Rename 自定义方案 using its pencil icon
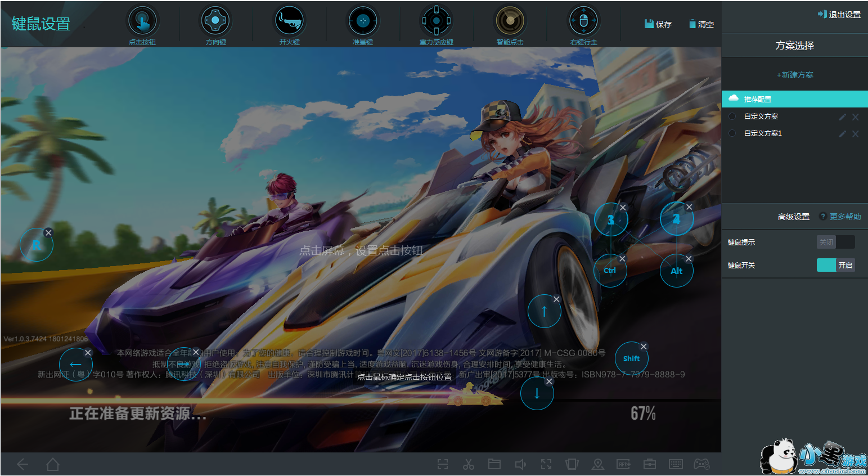This screenshot has height=476, width=868. click(x=842, y=117)
